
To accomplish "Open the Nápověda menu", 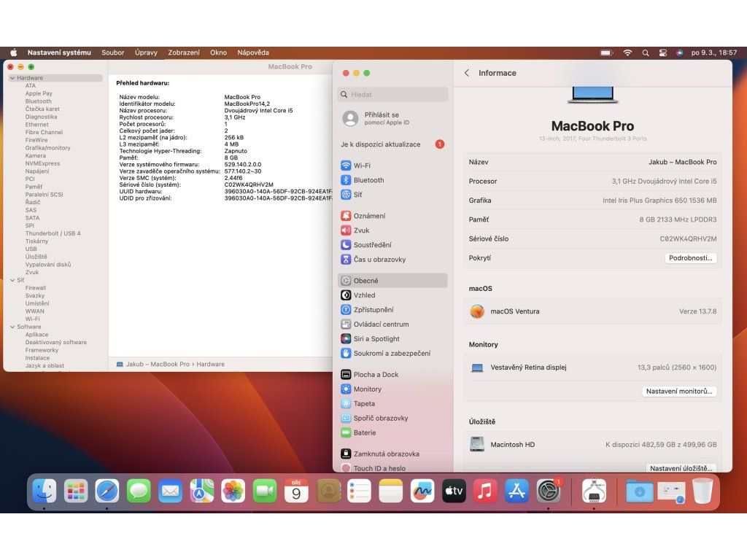I will [253, 52].
